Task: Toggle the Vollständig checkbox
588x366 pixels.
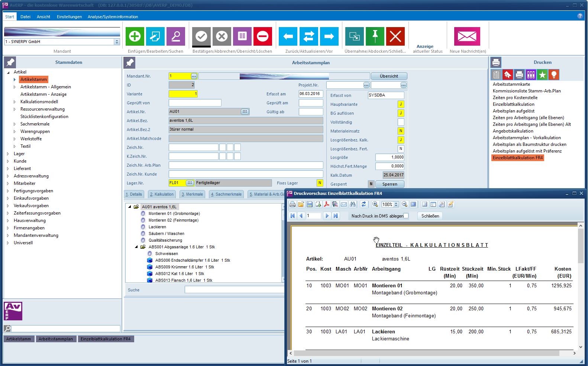Action: tap(401, 122)
